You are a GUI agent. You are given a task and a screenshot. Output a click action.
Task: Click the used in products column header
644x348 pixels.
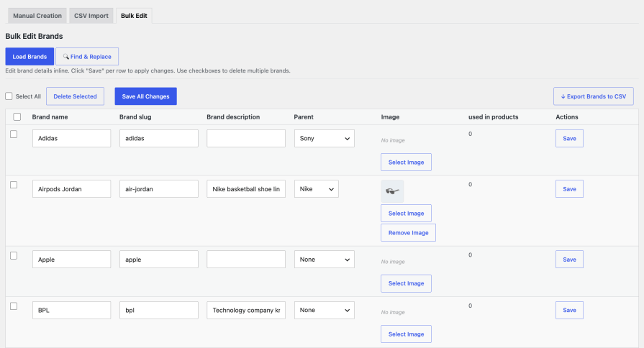(x=494, y=117)
